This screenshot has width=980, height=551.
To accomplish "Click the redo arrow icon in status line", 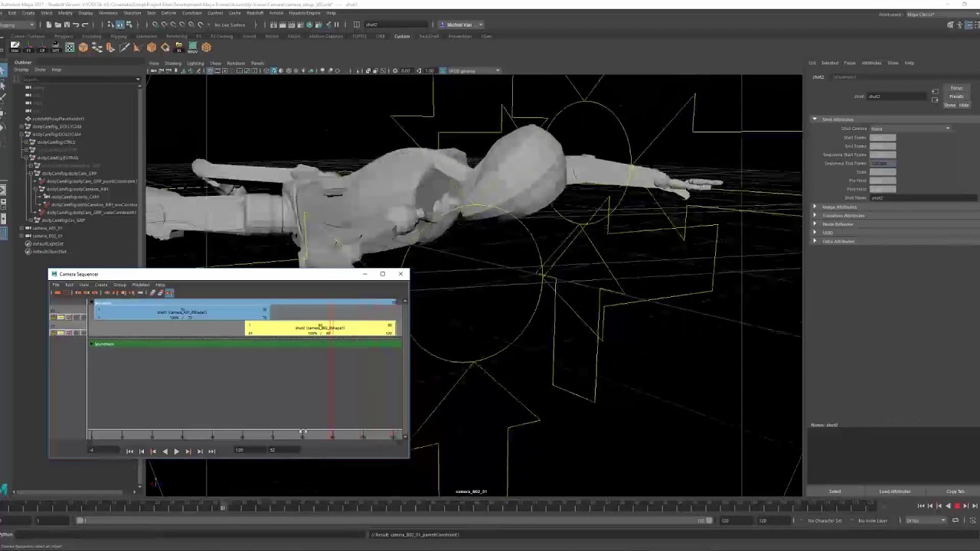I will click(85, 24).
